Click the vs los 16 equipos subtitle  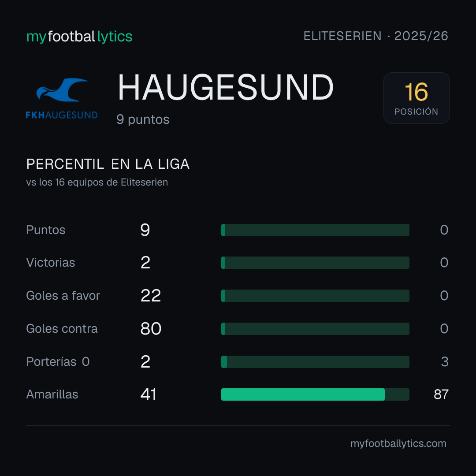(x=97, y=182)
